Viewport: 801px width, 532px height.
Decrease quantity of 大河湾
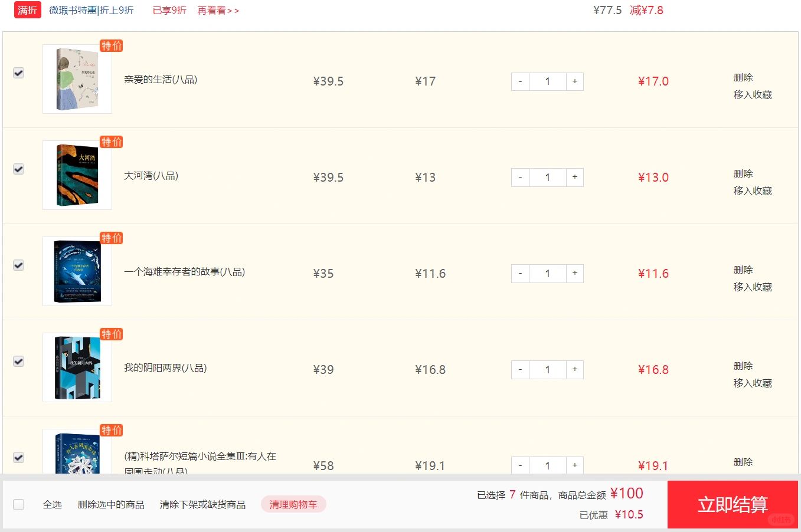coord(520,178)
